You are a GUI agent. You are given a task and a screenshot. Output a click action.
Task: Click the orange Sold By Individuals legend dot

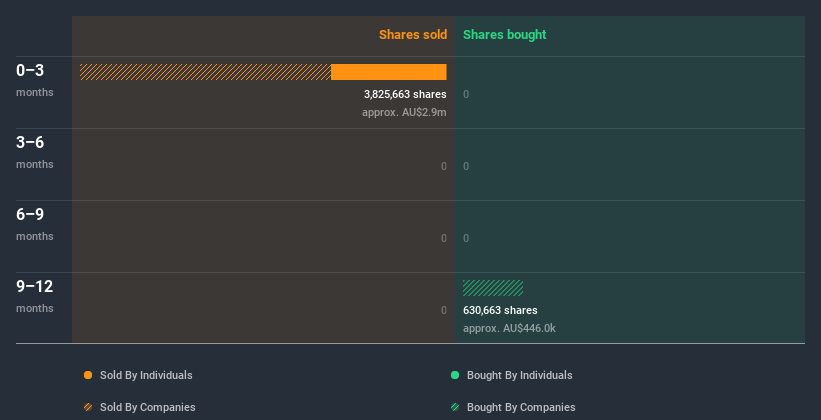[88, 375]
